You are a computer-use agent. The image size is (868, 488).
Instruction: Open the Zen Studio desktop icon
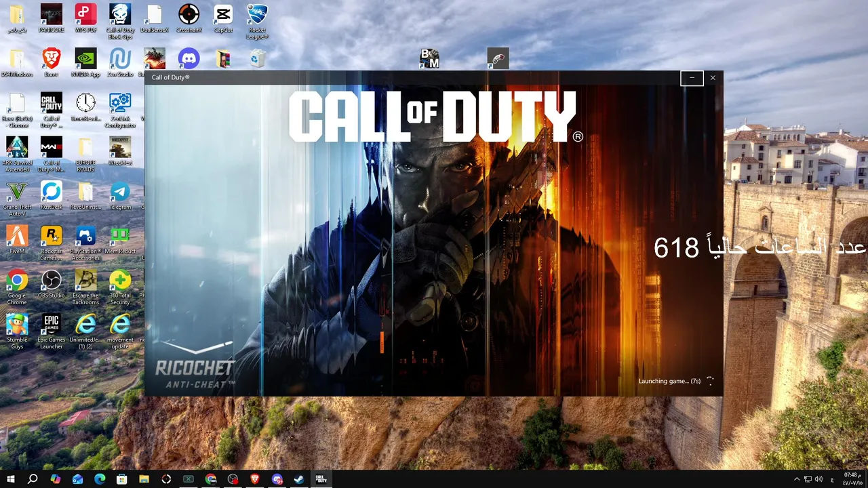click(x=120, y=62)
